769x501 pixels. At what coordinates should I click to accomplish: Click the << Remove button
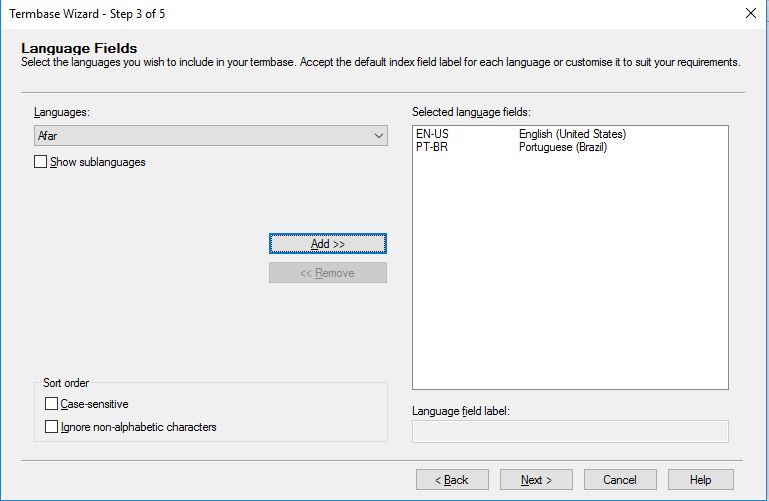(327, 273)
